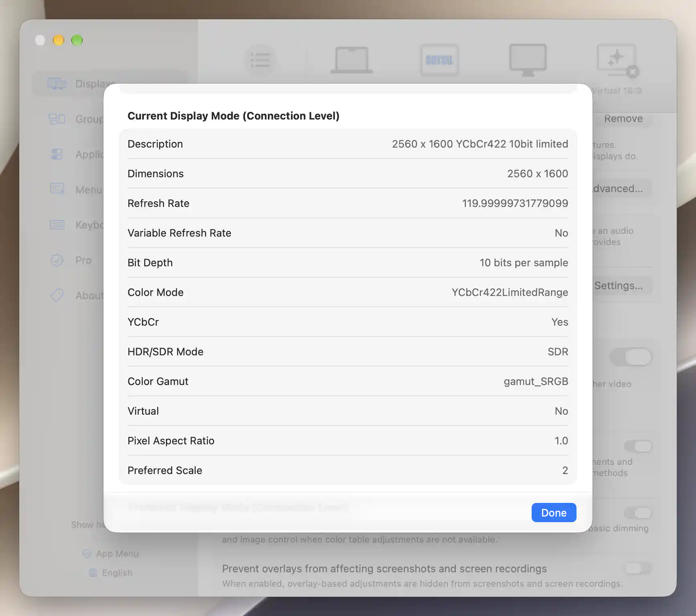The height and width of the screenshot is (616, 696).
Task: Select the list view icon in toolbar
Action: tap(260, 60)
